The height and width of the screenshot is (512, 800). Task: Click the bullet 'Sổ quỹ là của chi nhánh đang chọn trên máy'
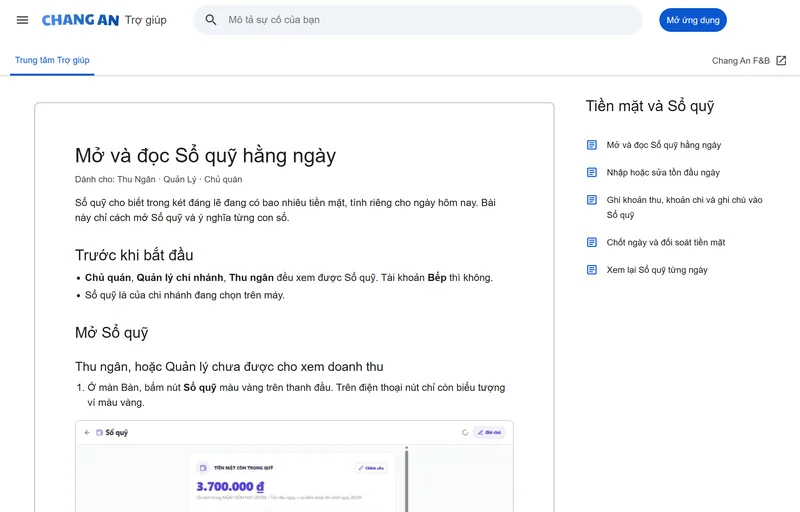pyautogui.click(x=185, y=295)
